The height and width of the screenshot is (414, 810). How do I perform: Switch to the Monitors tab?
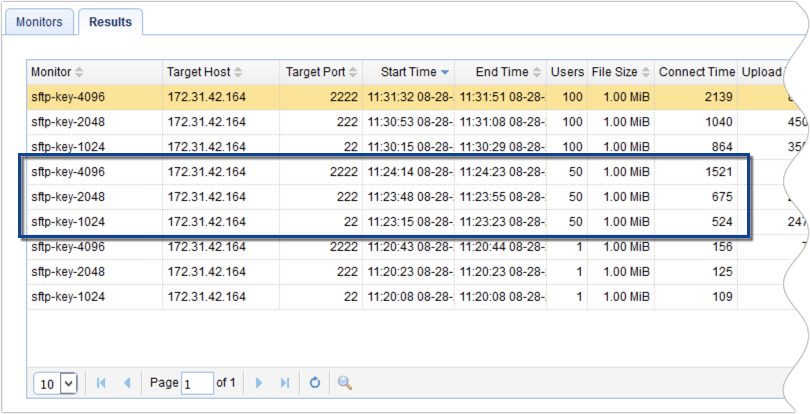[39, 21]
